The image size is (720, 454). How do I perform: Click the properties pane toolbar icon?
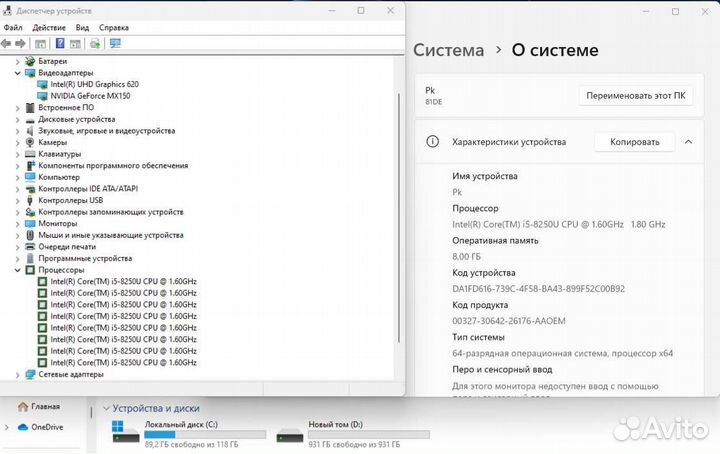75,44
